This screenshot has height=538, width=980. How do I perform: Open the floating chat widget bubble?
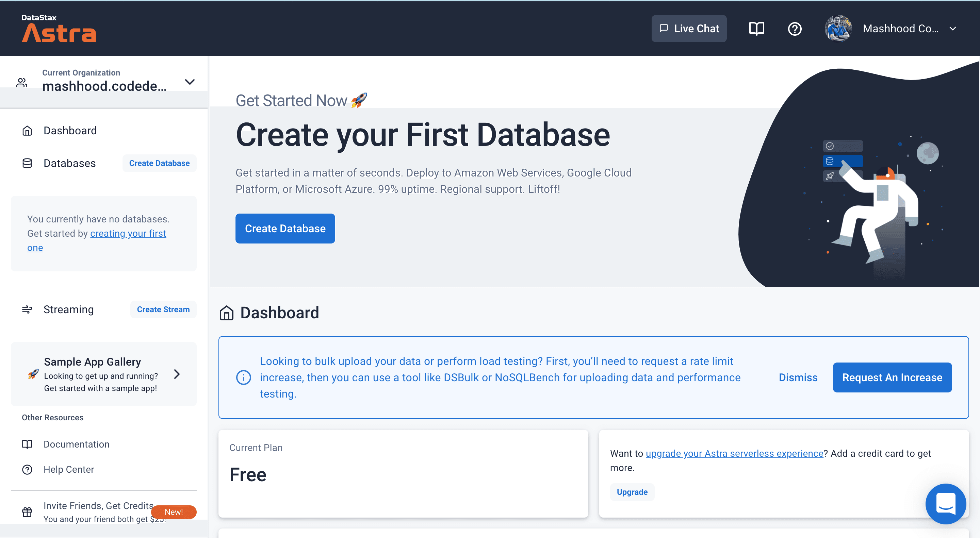coord(945,504)
